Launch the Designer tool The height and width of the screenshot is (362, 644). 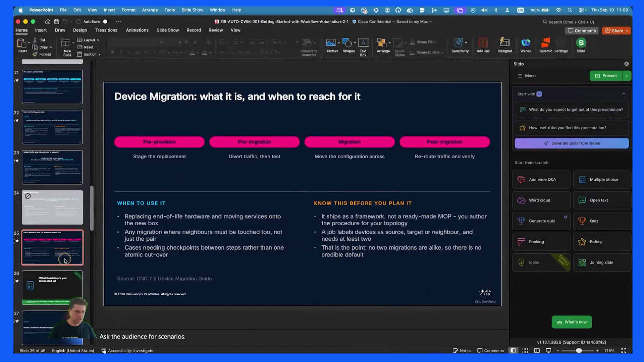504,45
